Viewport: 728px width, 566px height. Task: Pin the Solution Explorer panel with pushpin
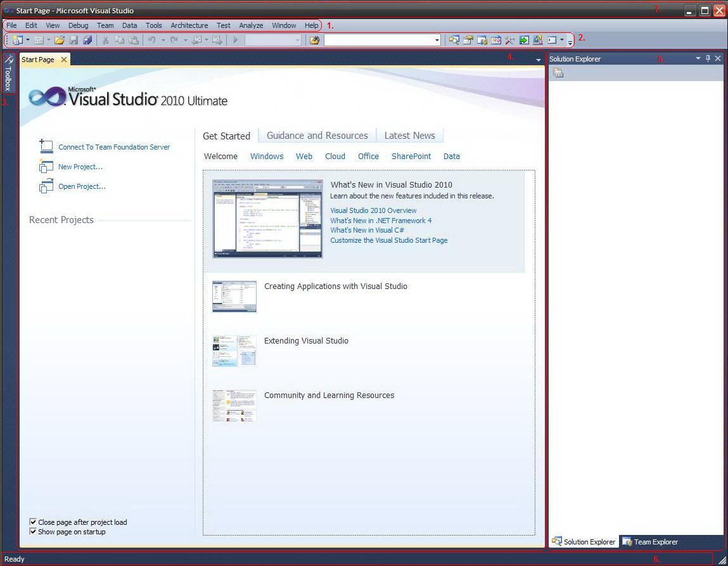[x=708, y=58]
